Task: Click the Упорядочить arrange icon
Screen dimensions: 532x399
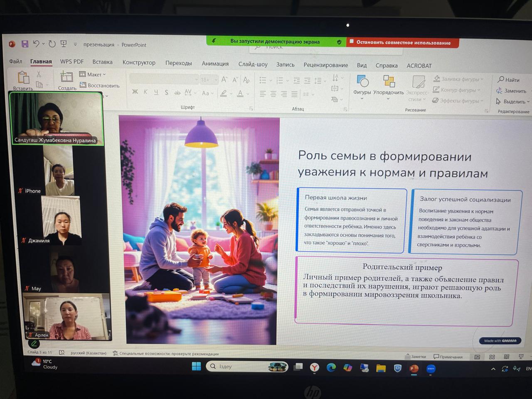Action: tap(388, 85)
